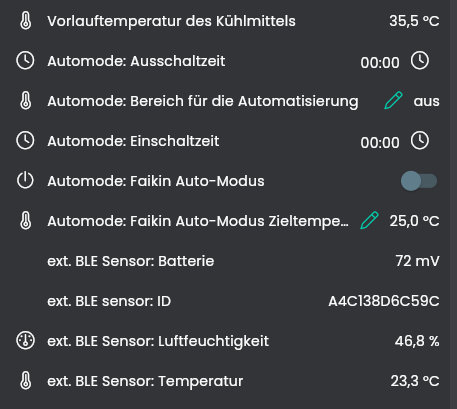The image size is (457, 409).
Task: Click thermometer icon beside ext. BLE Sensor Temperatur
Action: point(26,381)
